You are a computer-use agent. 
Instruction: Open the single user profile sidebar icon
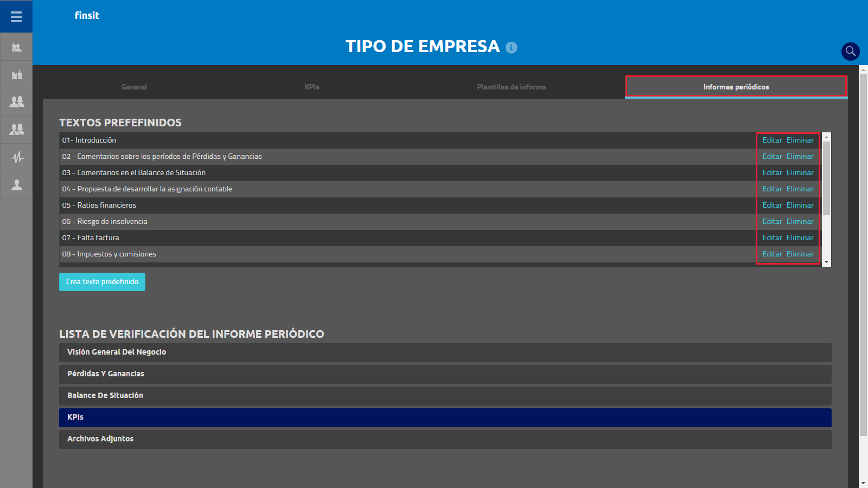tap(16, 185)
